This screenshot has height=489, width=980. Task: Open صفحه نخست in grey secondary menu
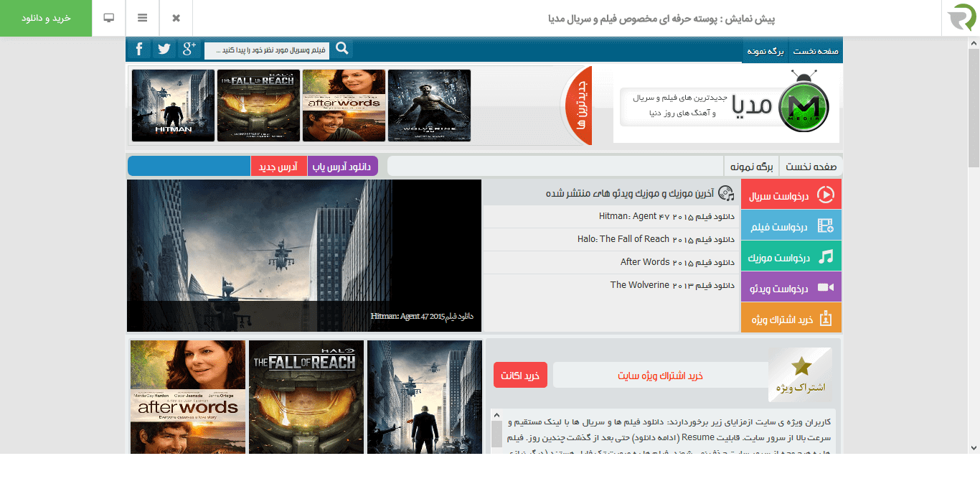pyautogui.click(x=811, y=167)
